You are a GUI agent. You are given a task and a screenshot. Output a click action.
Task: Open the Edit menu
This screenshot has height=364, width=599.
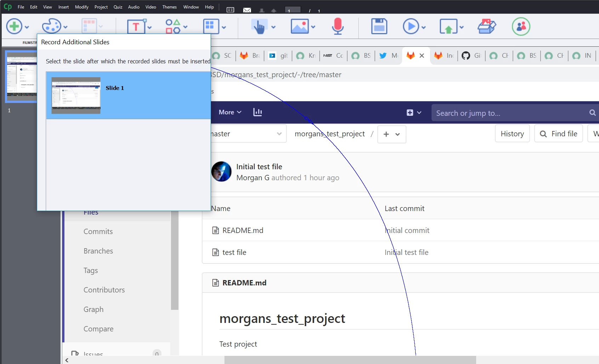tap(34, 7)
